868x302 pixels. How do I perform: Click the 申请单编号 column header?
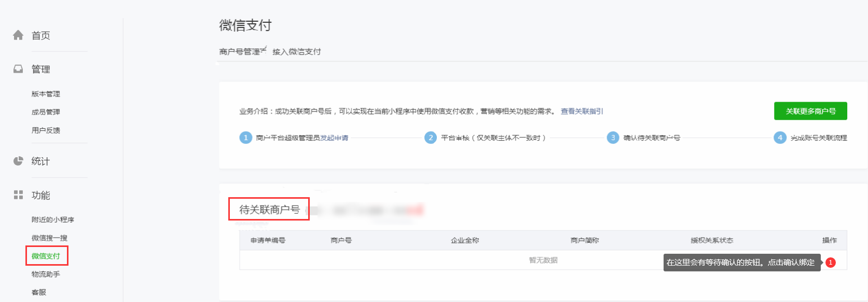tap(268, 240)
